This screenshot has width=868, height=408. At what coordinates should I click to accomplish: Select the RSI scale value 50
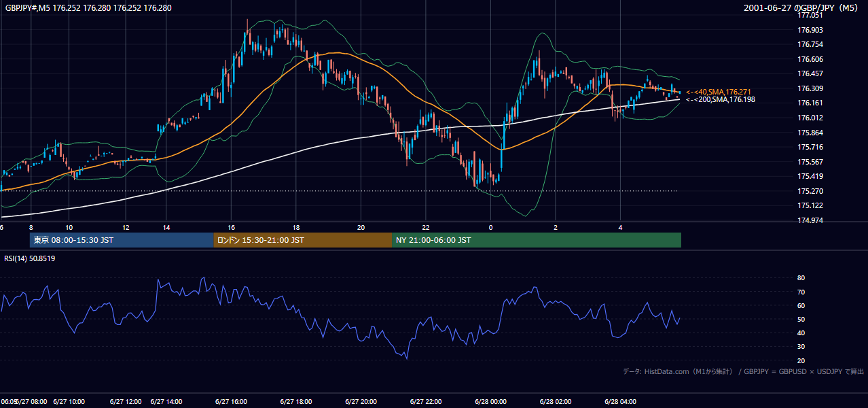click(801, 319)
